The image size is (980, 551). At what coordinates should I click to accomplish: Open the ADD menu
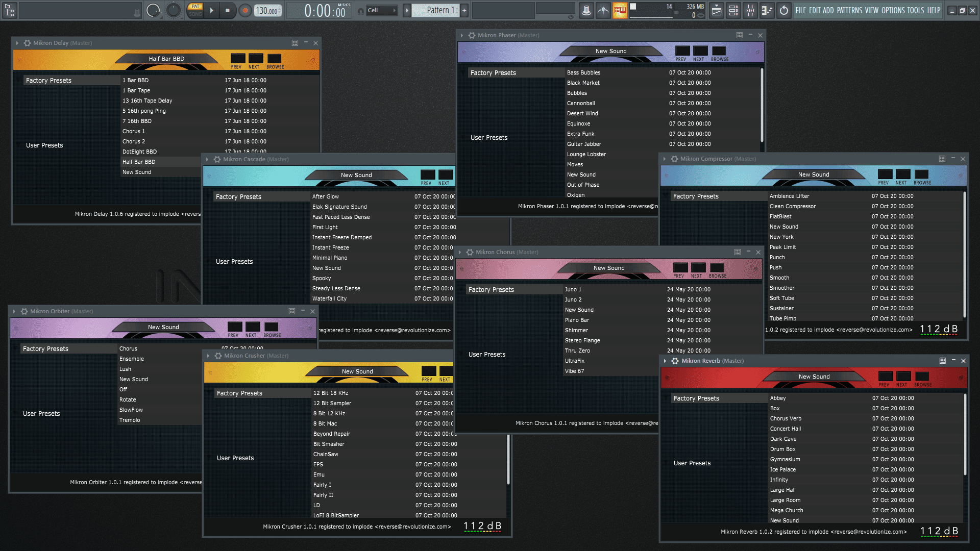click(x=828, y=10)
